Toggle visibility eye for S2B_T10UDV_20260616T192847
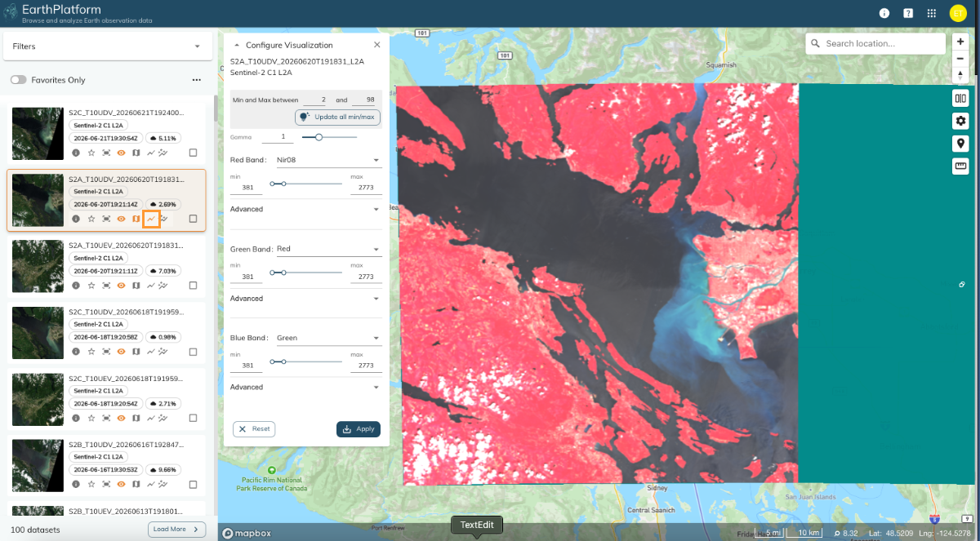Image resolution: width=980 pixels, height=541 pixels. [121, 485]
